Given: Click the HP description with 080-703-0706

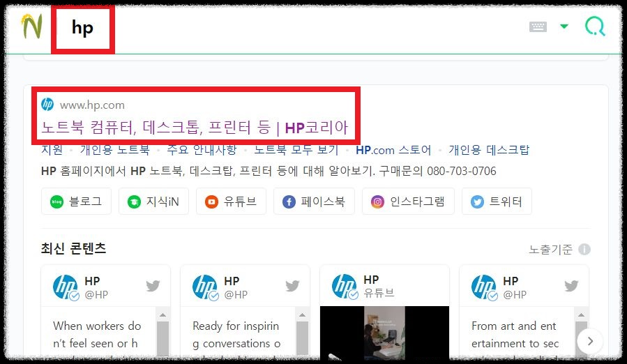Looking at the screenshot, I should point(269,172).
